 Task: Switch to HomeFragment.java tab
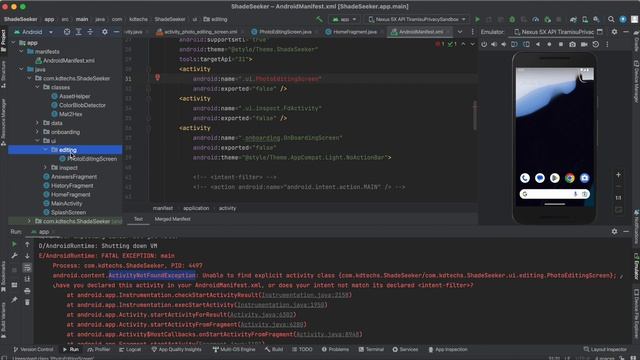[355, 31]
